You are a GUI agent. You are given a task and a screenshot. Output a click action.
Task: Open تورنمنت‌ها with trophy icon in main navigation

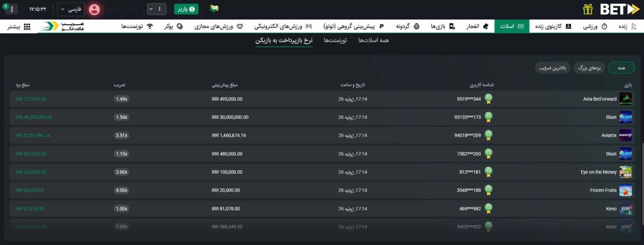click(137, 26)
